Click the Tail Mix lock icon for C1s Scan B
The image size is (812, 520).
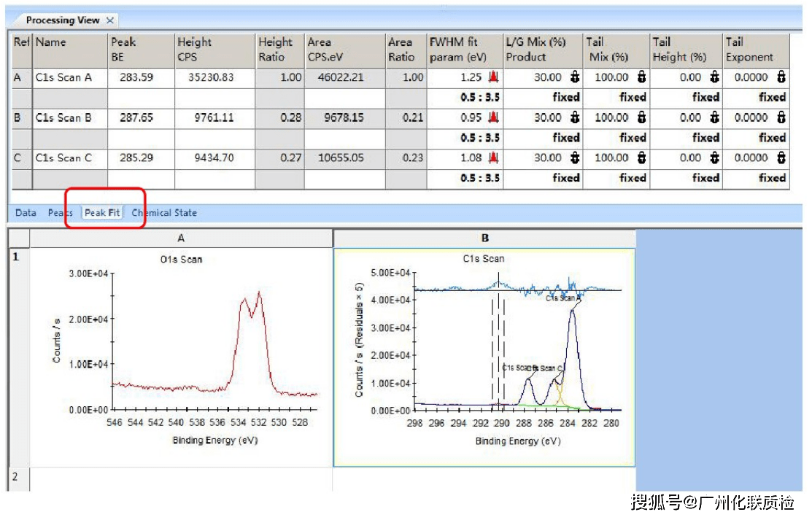641,117
